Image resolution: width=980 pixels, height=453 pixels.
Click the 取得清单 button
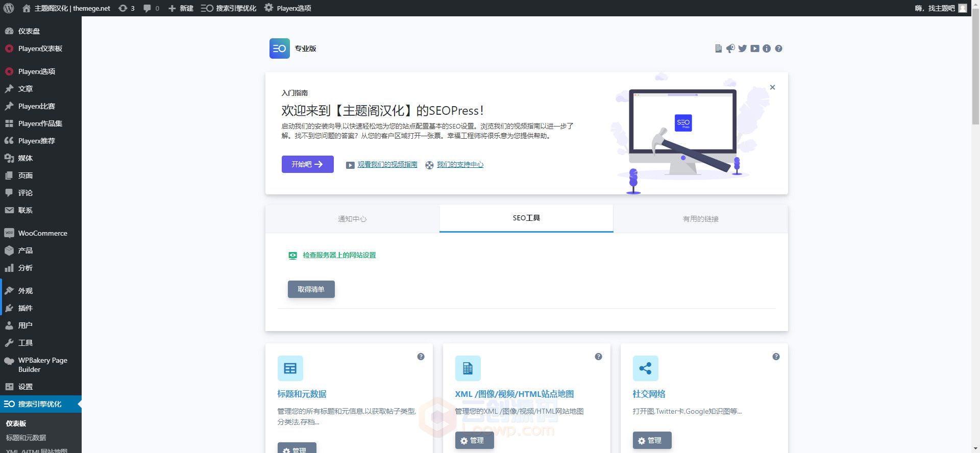click(x=311, y=289)
